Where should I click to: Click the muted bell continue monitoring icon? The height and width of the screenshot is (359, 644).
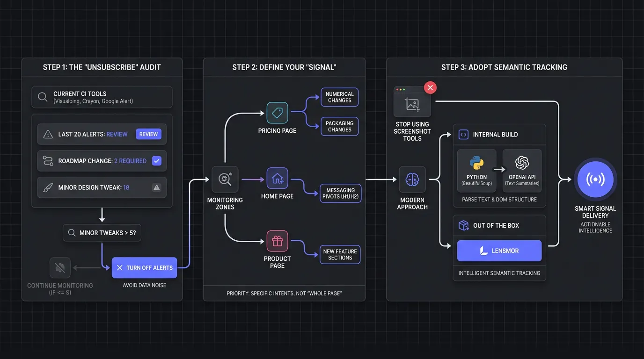[60, 267]
